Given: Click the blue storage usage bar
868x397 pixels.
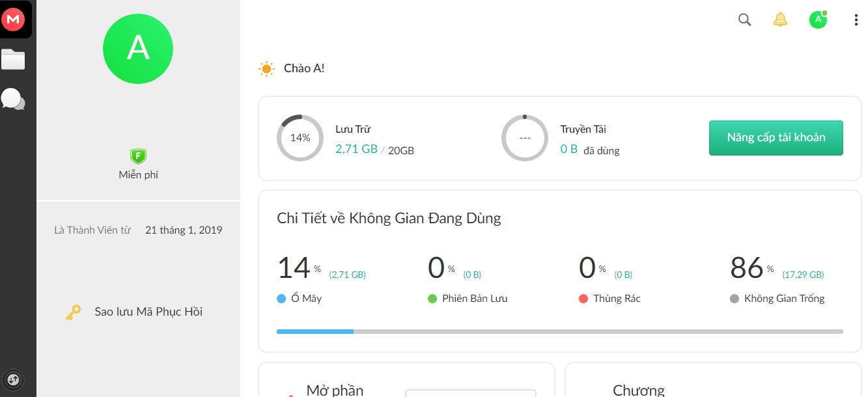Looking at the screenshot, I should (315, 332).
